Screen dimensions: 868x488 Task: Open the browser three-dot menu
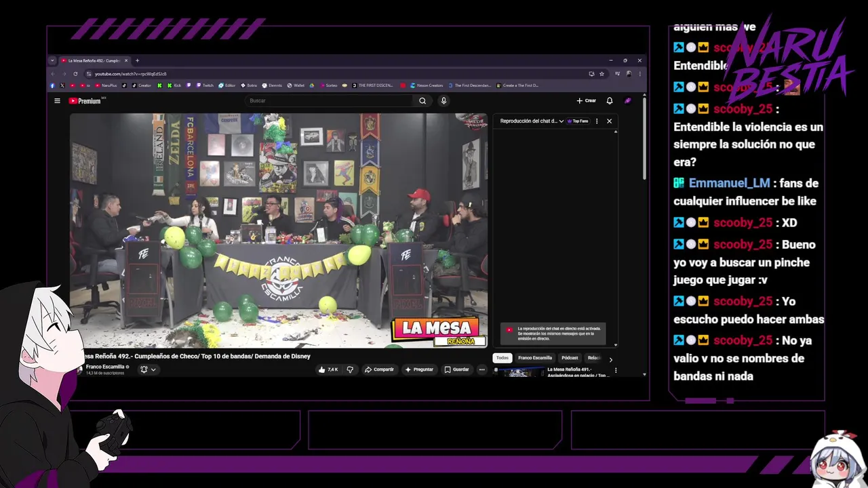(x=639, y=74)
